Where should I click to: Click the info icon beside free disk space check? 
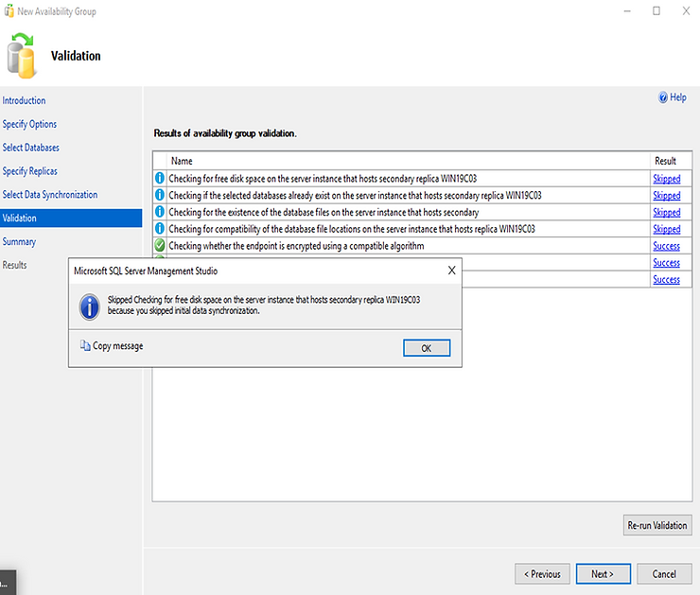[x=160, y=178]
